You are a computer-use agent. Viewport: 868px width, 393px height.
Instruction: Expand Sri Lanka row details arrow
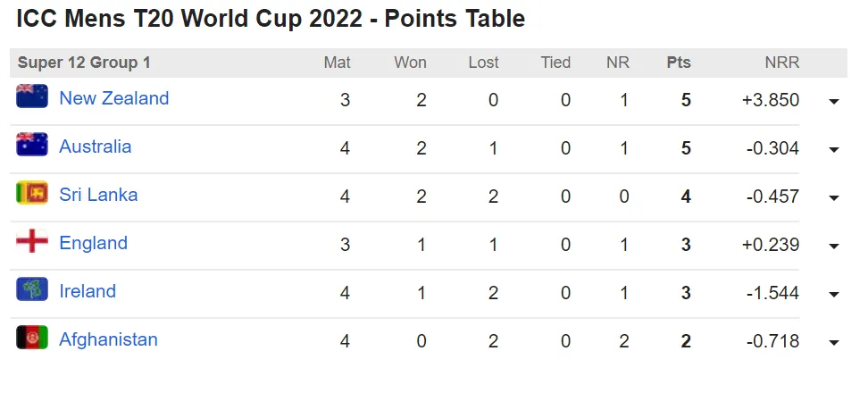834,197
